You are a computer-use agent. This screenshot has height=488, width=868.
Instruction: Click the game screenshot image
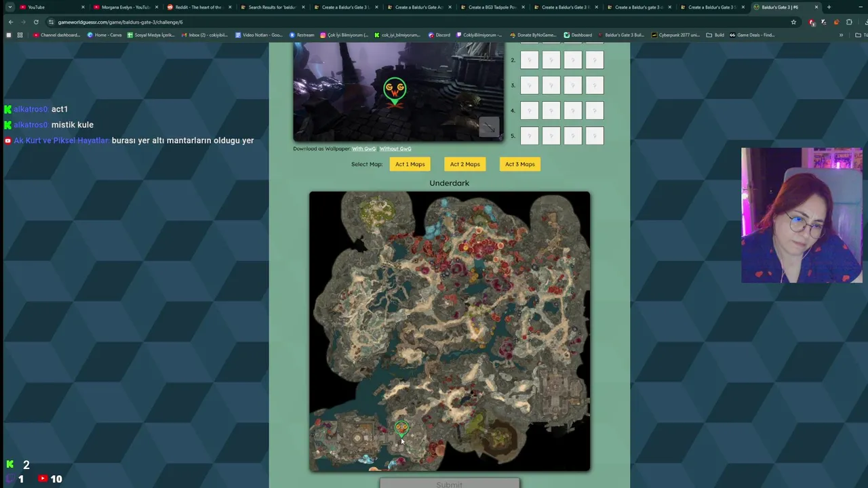click(399, 91)
